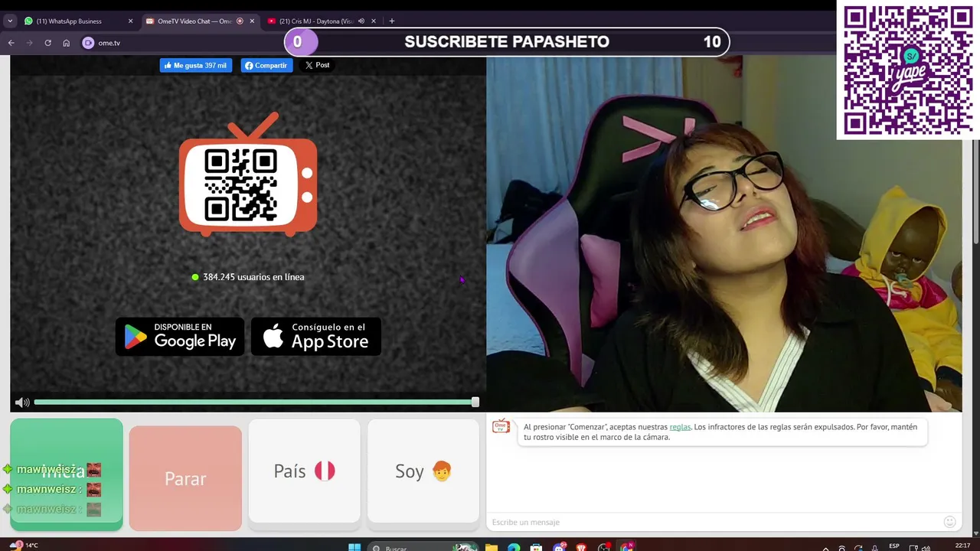The image size is (980, 551).
Task: Click the recording indicator on OmeTV tab
Action: click(x=240, y=21)
